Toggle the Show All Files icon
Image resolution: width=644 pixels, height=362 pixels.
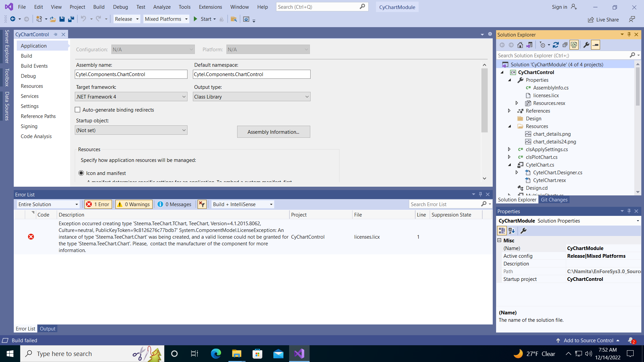click(574, 45)
